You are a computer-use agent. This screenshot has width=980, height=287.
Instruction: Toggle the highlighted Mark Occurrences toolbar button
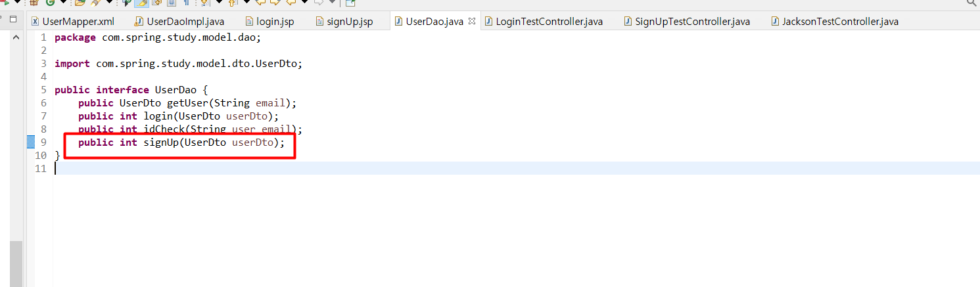[141, 3]
